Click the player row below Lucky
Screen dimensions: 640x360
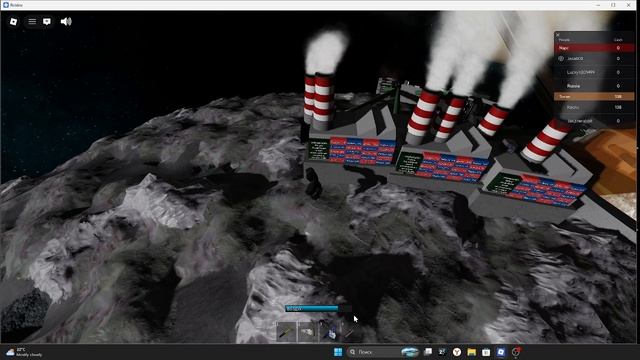coord(594,86)
